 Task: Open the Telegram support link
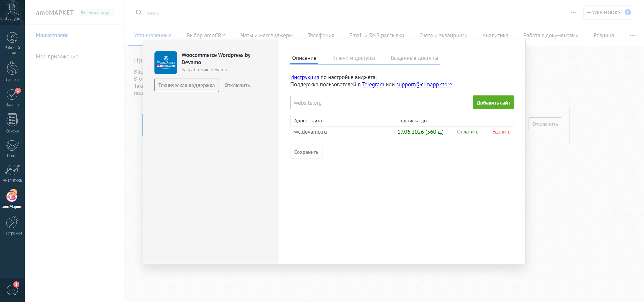pyautogui.click(x=373, y=84)
